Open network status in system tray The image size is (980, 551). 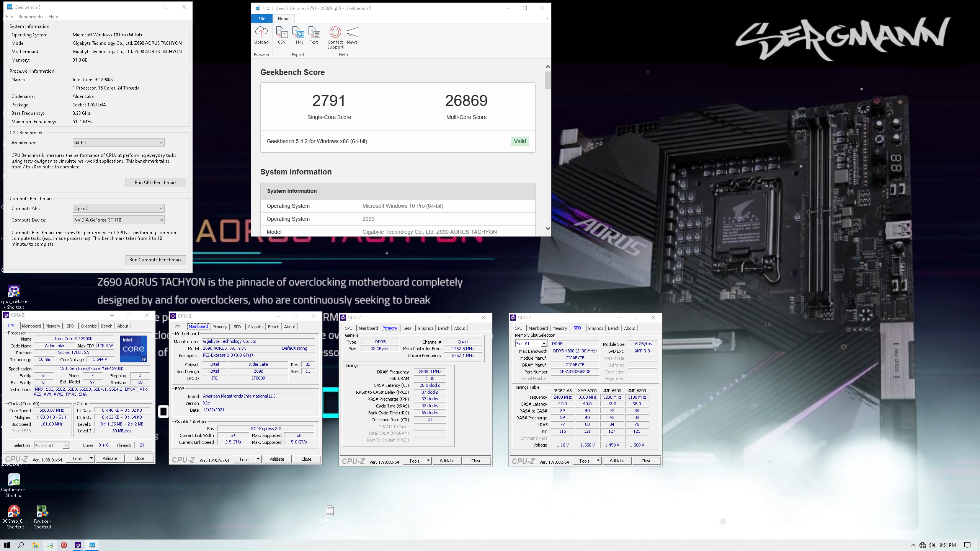(x=923, y=545)
